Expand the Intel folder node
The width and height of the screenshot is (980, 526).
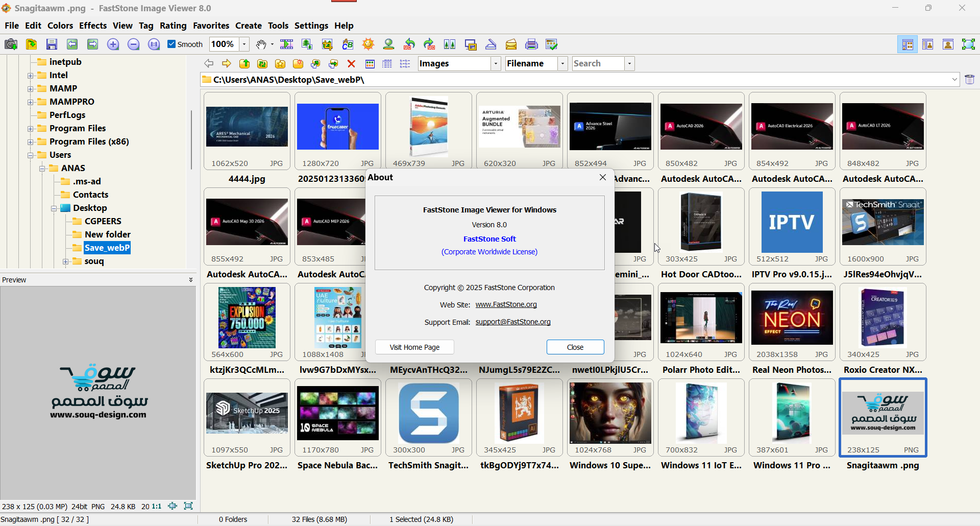[x=31, y=76]
